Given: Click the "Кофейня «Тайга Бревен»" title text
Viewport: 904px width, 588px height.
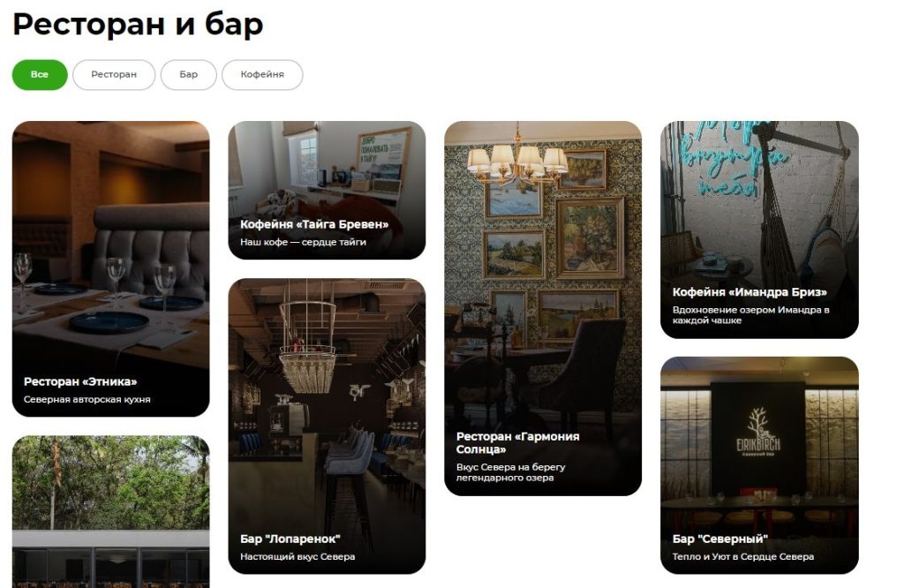Looking at the screenshot, I should (314, 224).
